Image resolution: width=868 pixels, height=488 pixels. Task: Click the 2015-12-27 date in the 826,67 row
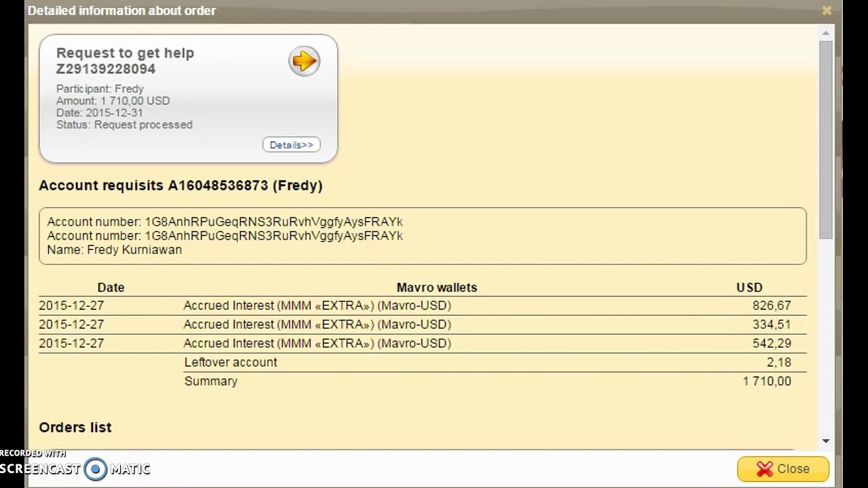pos(71,306)
